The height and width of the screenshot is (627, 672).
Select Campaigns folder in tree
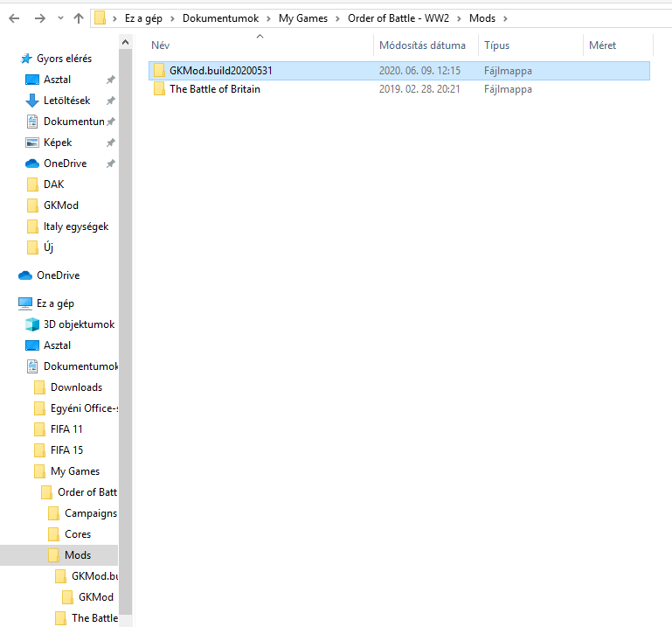click(x=90, y=513)
